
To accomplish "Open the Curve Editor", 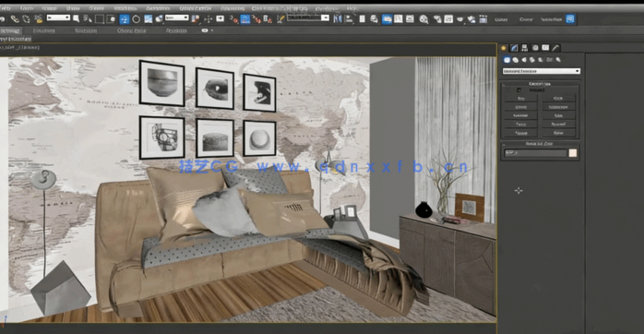I will 399,18.
